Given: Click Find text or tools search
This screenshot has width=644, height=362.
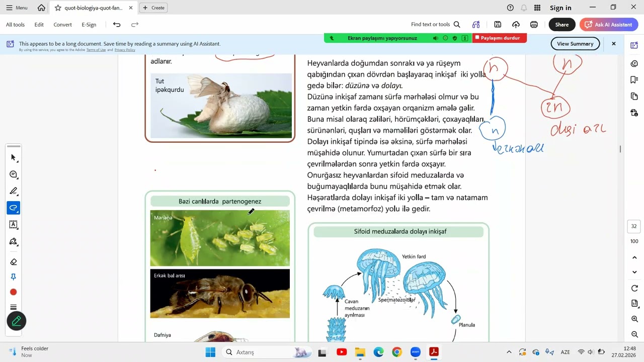Looking at the screenshot, I should [436, 25].
